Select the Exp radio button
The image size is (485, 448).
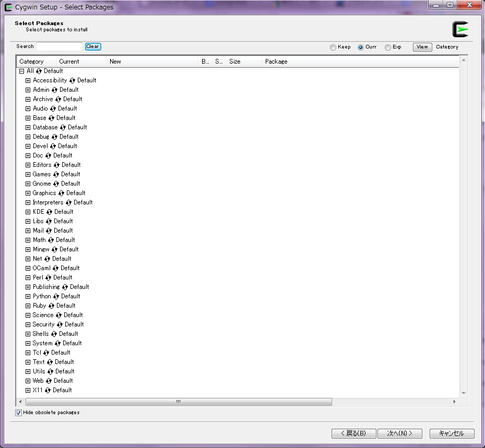[388, 47]
